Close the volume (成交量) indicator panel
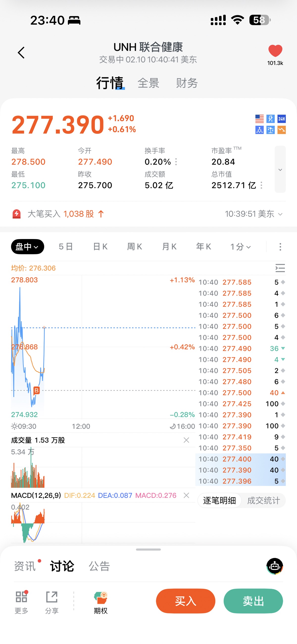This screenshot has width=297, height=644. tap(186, 440)
